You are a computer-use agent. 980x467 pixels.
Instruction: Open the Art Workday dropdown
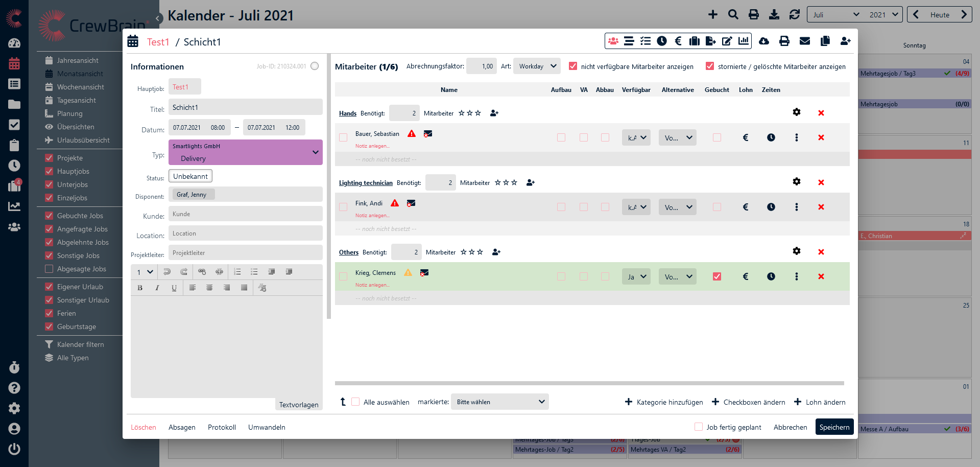point(537,66)
